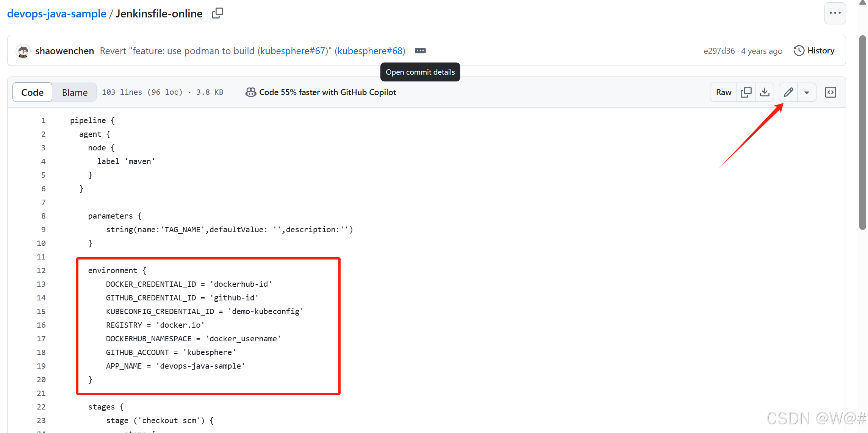Image resolution: width=868 pixels, height=433 pixels.
Task: Click the text DOCKER_CREDENTIAL_ID = 'dockerhub-id'
Action: [189, 284]
